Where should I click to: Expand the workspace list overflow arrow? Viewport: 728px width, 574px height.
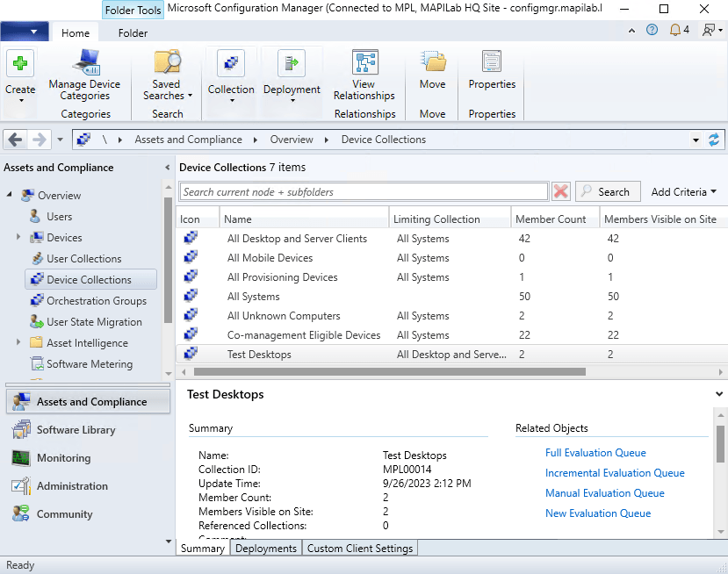[x=168, y=541]
